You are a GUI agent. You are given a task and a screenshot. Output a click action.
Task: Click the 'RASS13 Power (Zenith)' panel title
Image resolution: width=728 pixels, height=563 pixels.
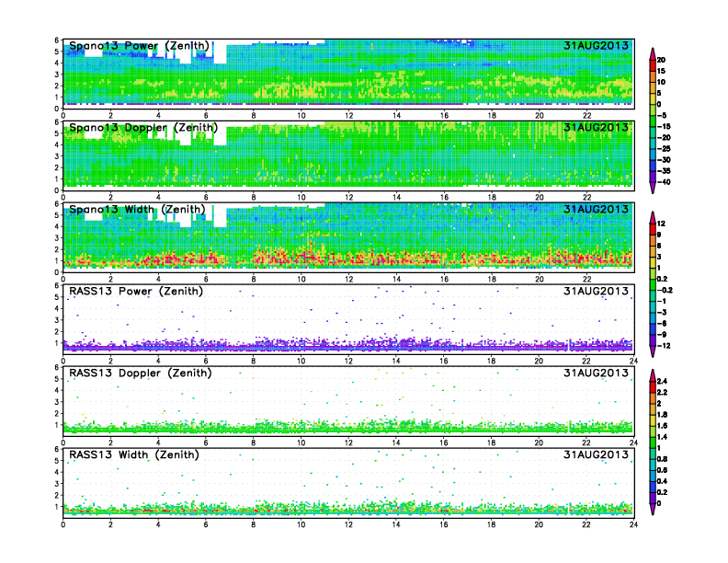coord(136,292)
